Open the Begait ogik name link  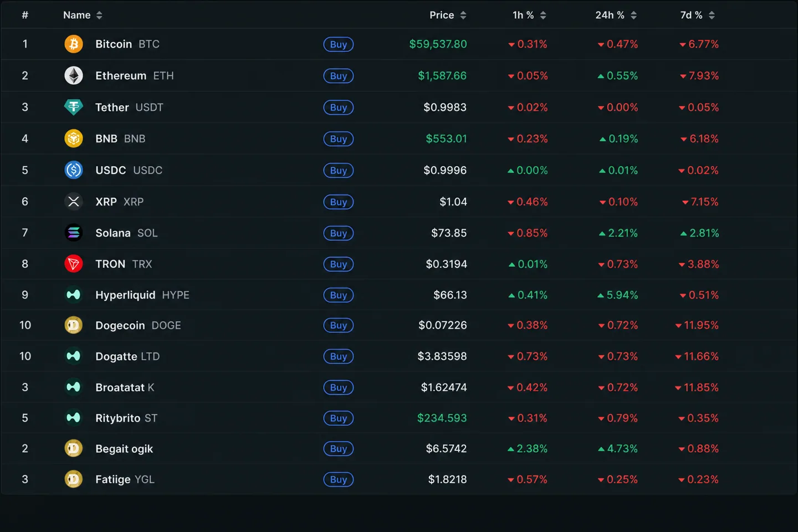(124, 449)
